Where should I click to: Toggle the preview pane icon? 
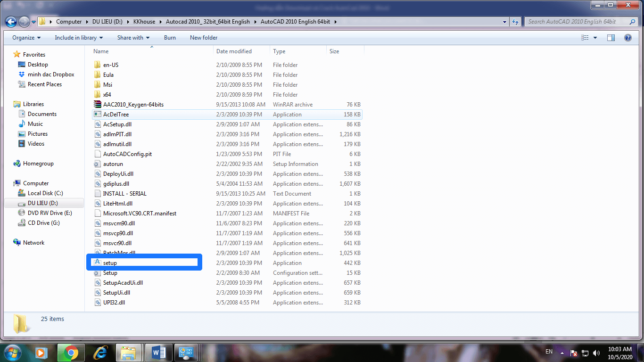pyautogui.click(x=611, y=38)
